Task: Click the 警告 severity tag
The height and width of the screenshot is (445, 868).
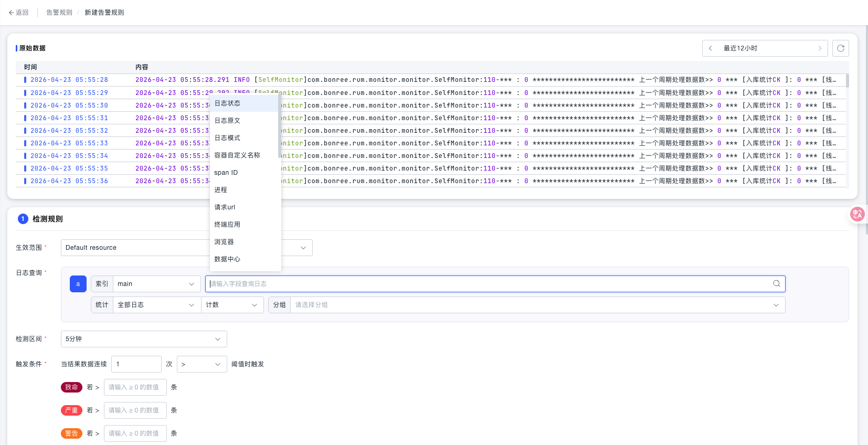Action: pos(71,433)
